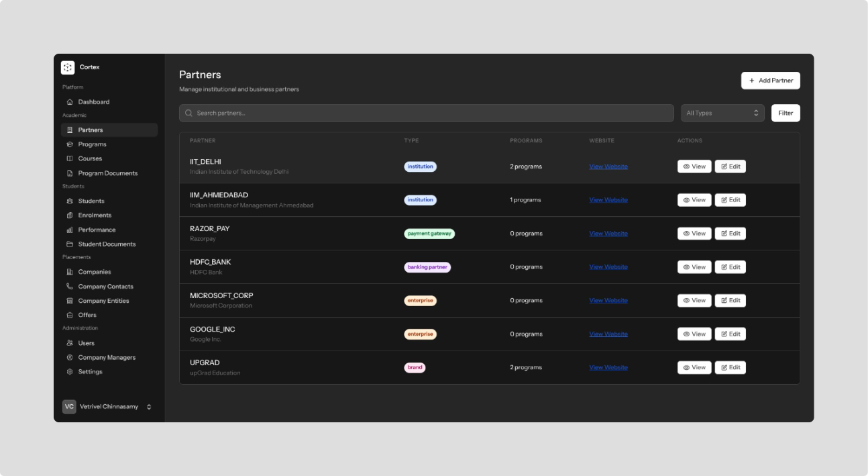Image resolution: width=868 pixels, height=476 pixels.
Task: Click the enterprise tag on MICROSOFT_CORP row
Action: coord(421,301)
